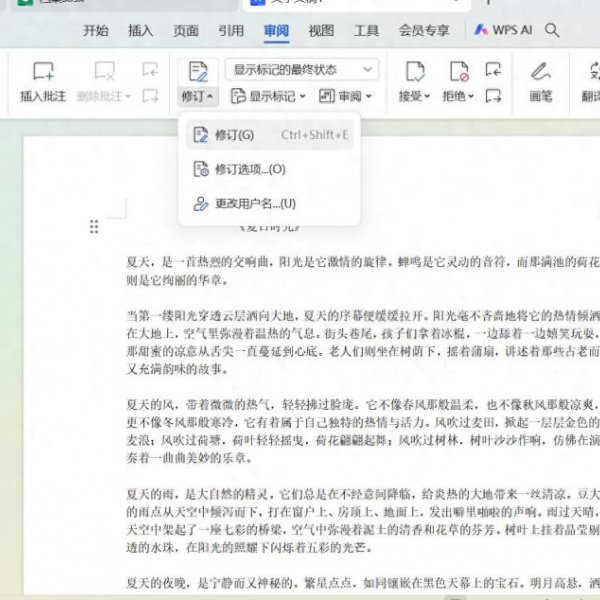Click the Reject (拒绝) change icon
This screenshot has width=600, height=600.
(458, 71)
